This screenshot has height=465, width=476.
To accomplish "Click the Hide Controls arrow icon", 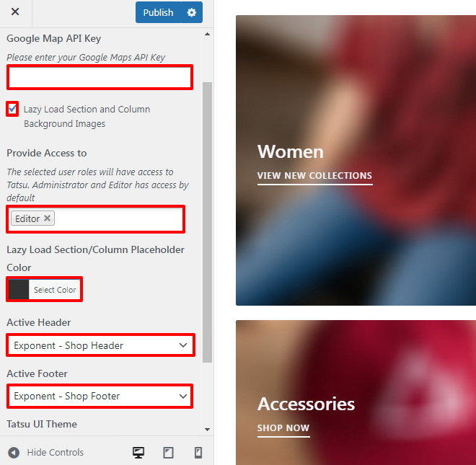I will [x=14, y=453].
